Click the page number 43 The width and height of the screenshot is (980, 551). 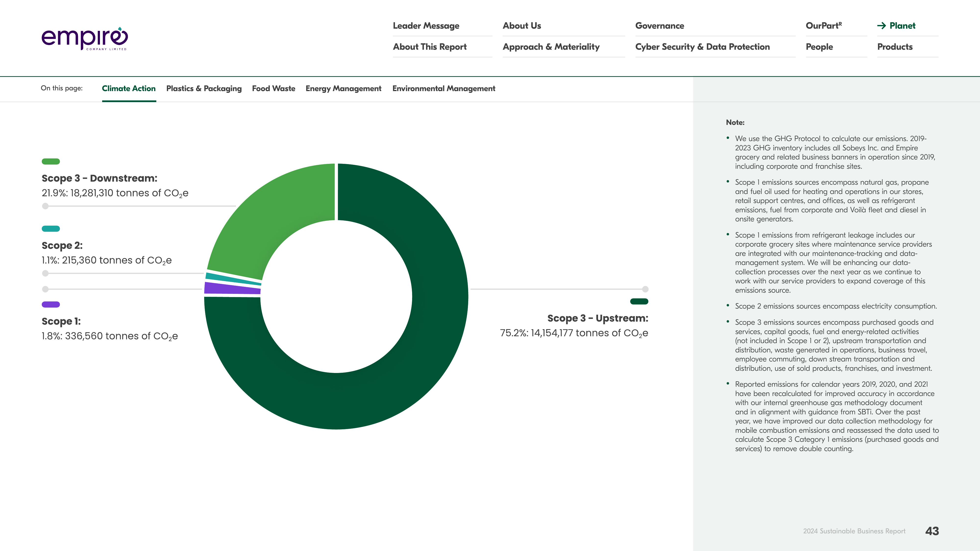click(x=932, y=531)
